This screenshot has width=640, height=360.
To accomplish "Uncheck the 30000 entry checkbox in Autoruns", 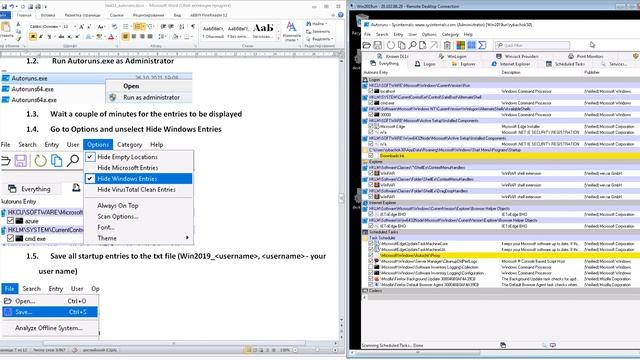I will point(371,115).
